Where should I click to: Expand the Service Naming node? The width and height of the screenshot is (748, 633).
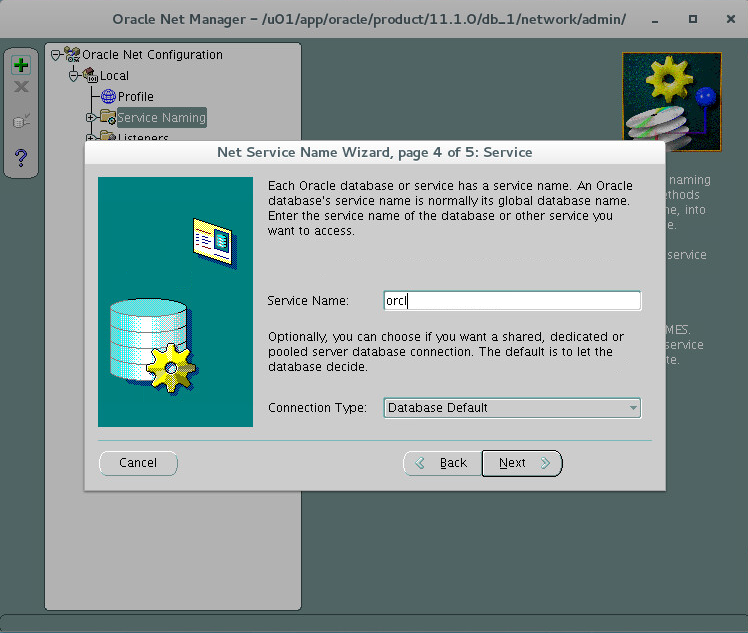91,117
